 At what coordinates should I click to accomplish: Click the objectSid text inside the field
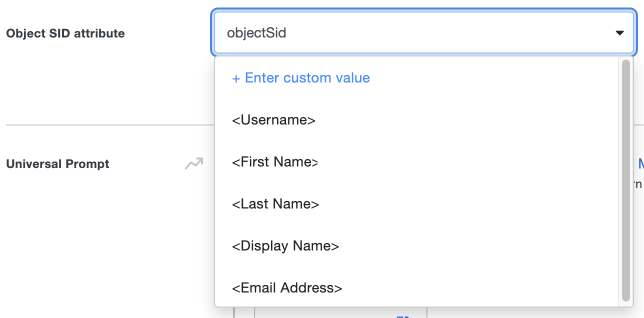tap(256, 32)
